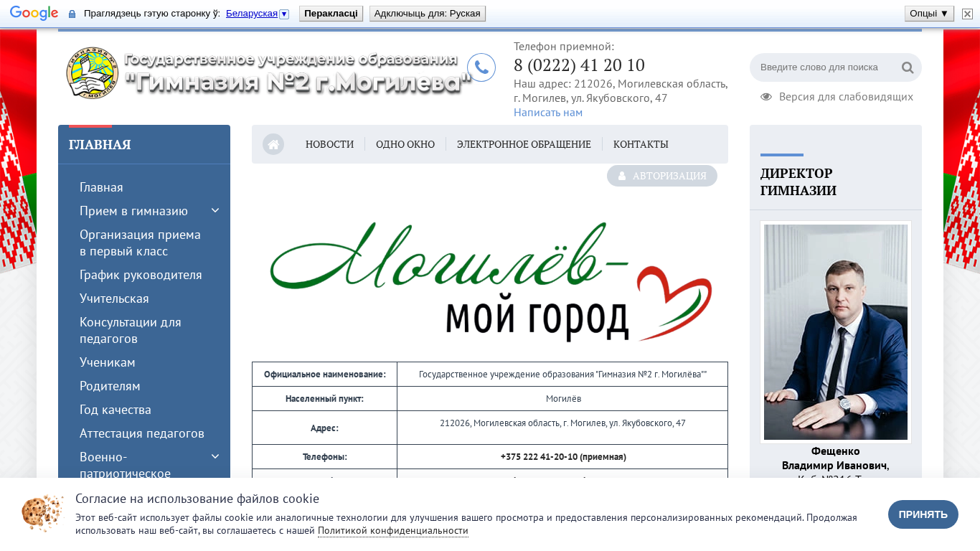Viewport: 980px width, 551px height.
Task: Open the Беларуская language dropdown
Action: tap(257, 14)
